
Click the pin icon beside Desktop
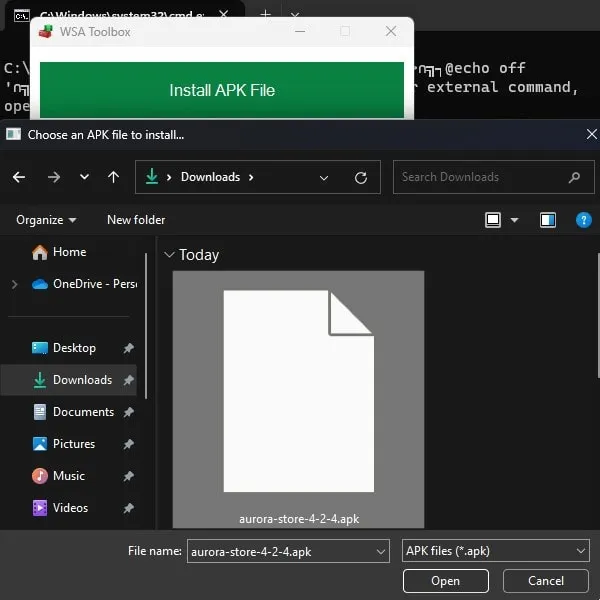(128, 348)
